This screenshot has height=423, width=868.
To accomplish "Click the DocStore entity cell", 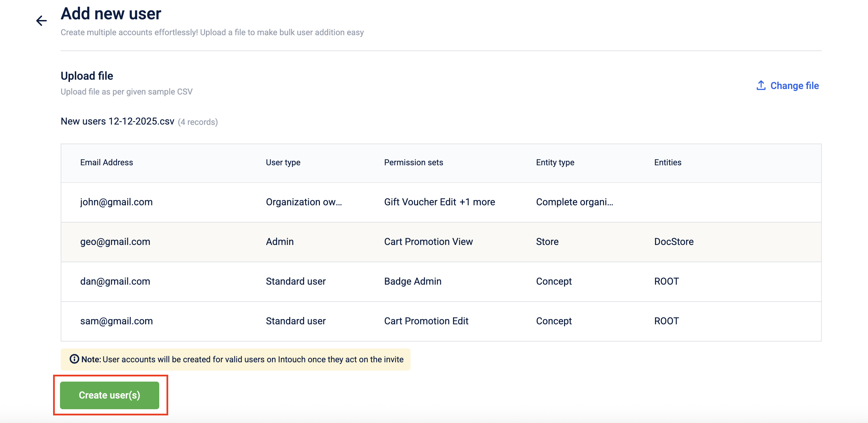I will coord(674,242).
